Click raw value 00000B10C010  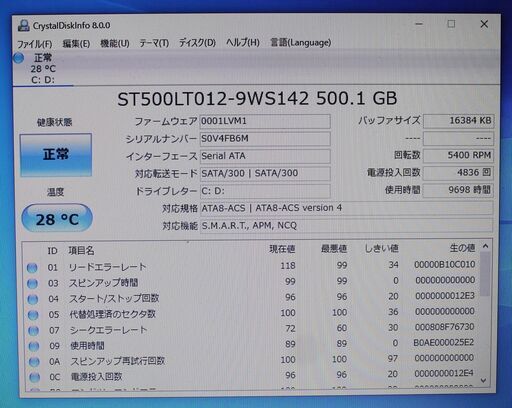[x=445, y=265]
